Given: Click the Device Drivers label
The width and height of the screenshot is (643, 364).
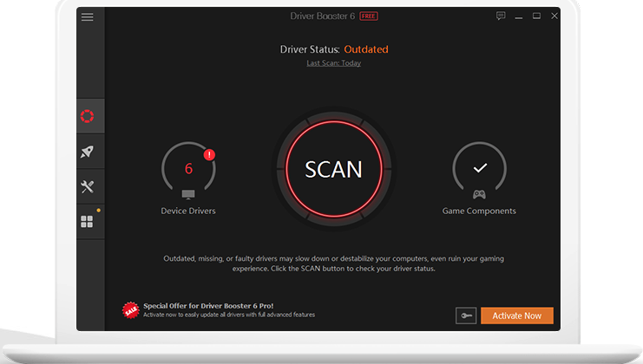Looking at the screenshot, I should click(x=188, y=211).
